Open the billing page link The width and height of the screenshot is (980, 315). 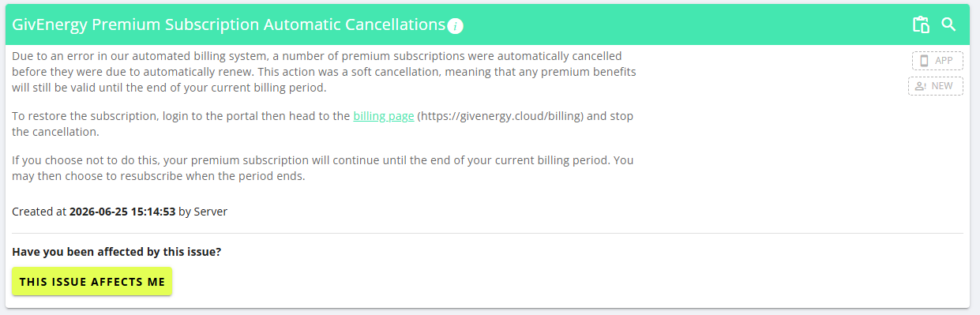(384, 116)
